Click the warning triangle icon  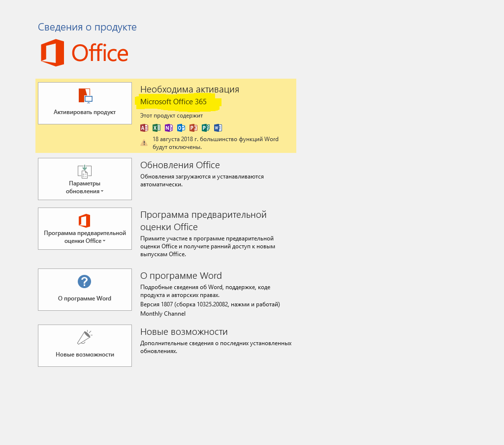144,143
